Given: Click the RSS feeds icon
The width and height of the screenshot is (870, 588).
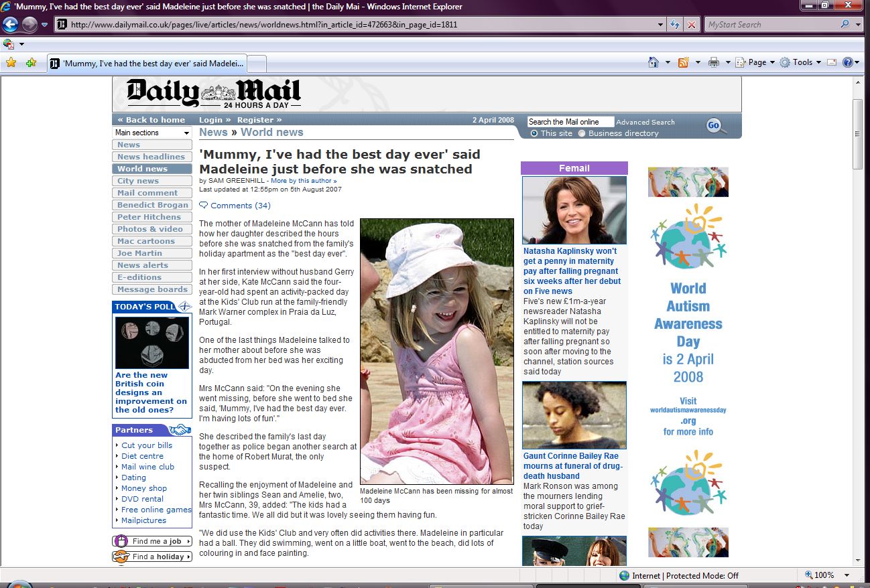Looking at the screenshot, I should click(x=684, y=62).
